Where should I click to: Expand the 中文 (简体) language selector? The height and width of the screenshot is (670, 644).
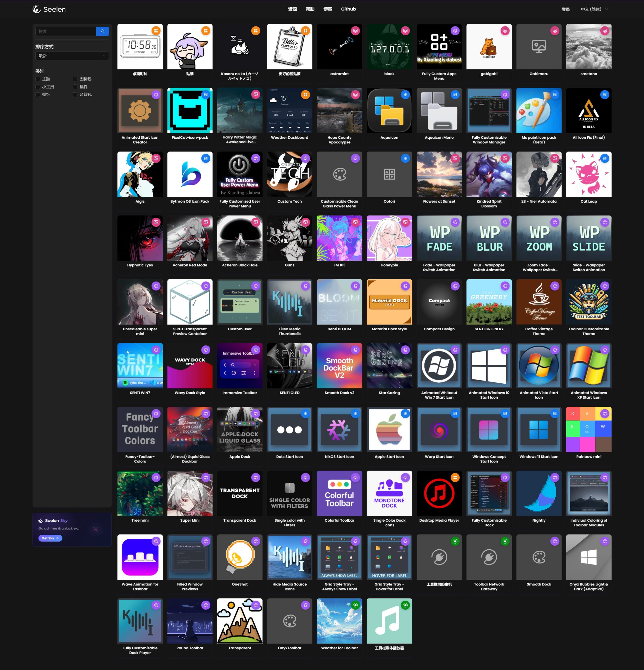(x=594, y=9)
